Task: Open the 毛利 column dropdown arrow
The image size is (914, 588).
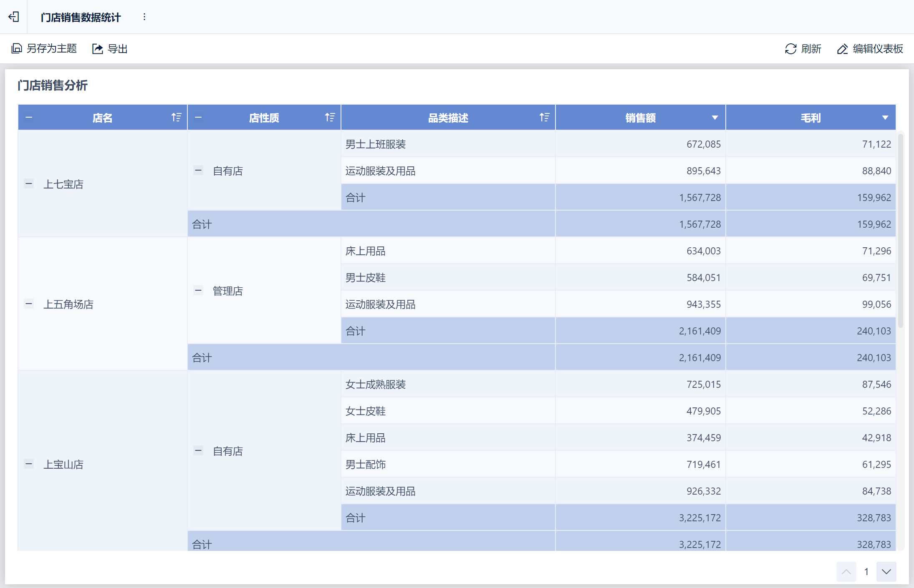Action: [x=885, y=118]
